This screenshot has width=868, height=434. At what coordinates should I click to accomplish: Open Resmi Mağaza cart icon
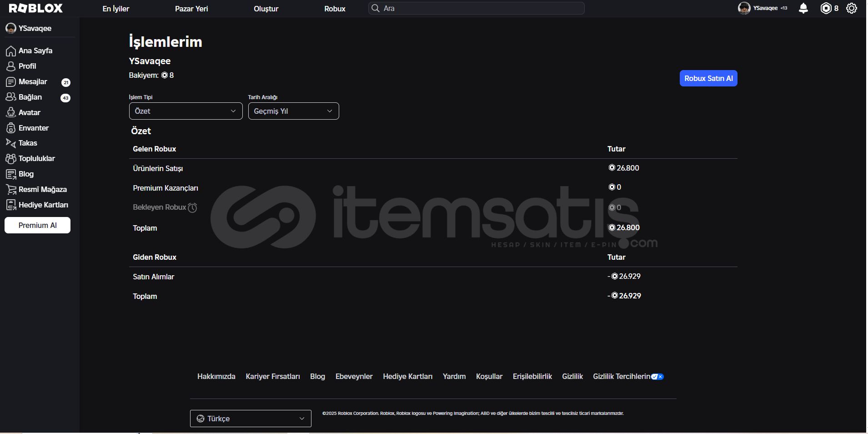[x=11, y=189]
